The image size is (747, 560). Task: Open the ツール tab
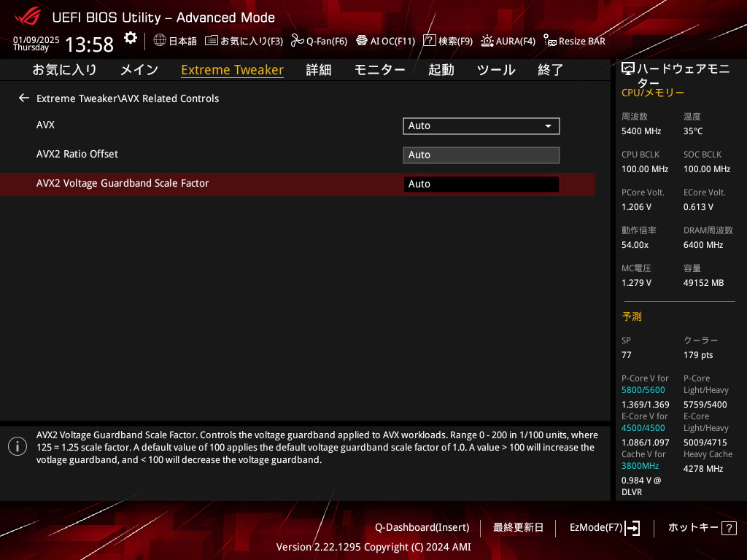pos(496,70)
